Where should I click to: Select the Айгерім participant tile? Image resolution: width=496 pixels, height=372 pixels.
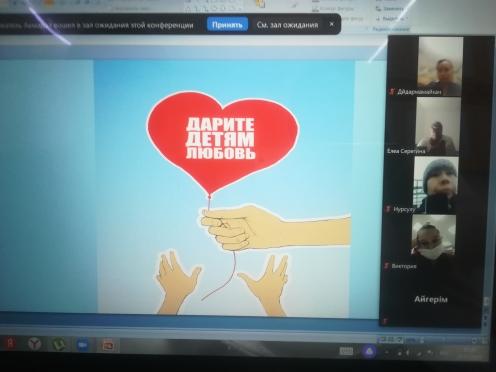(x=431, y=299)
